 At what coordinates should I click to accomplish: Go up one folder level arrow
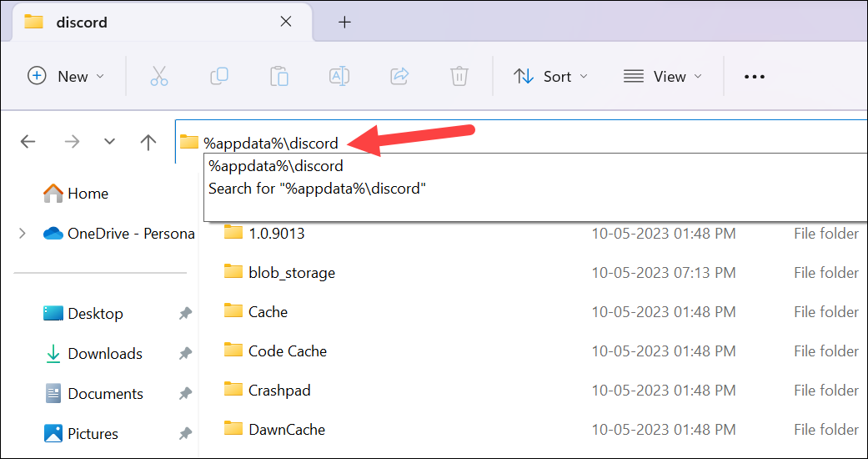(148, 142)
